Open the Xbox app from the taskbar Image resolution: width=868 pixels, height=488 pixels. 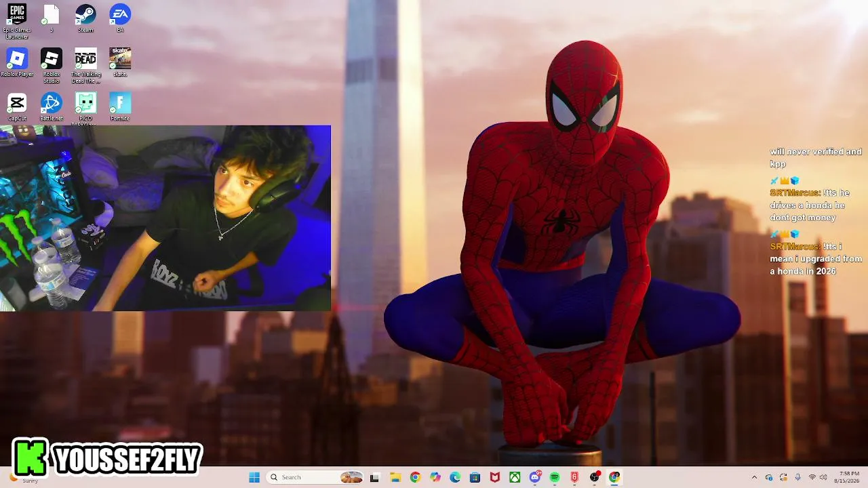[515, 477]
